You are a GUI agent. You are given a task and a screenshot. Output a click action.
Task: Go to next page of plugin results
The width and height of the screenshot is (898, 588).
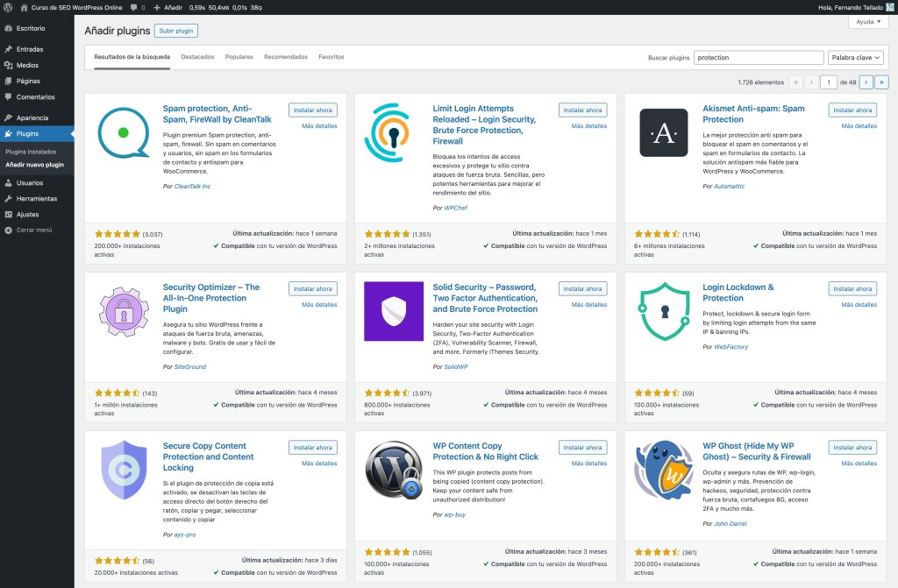coord(866,82)
